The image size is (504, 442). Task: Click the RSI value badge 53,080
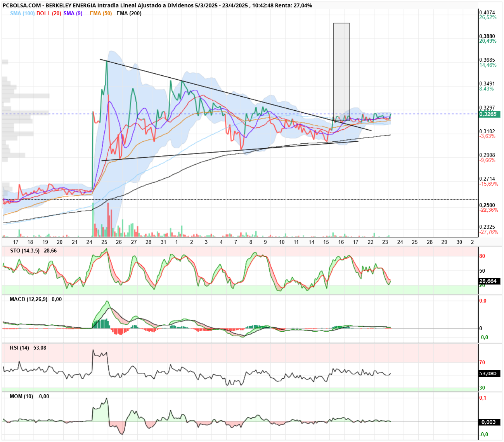click(489, 373)
